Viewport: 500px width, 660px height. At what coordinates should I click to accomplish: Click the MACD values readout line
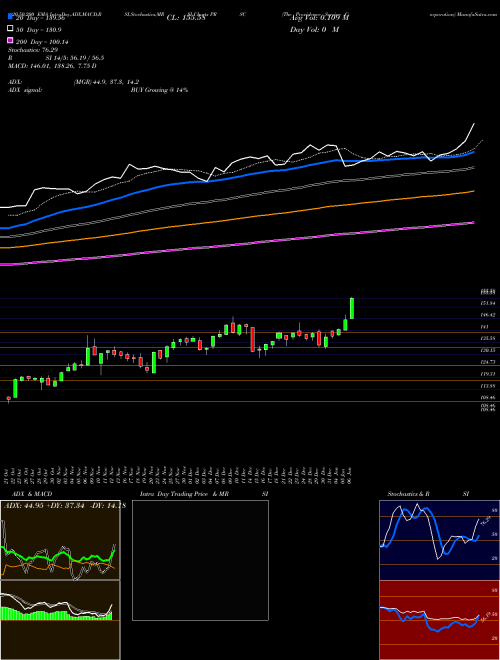tap(52, 66)
